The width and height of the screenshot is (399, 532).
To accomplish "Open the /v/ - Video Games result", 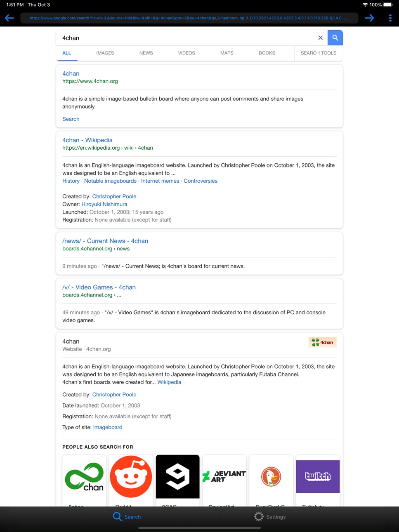I will pos(99,287).
